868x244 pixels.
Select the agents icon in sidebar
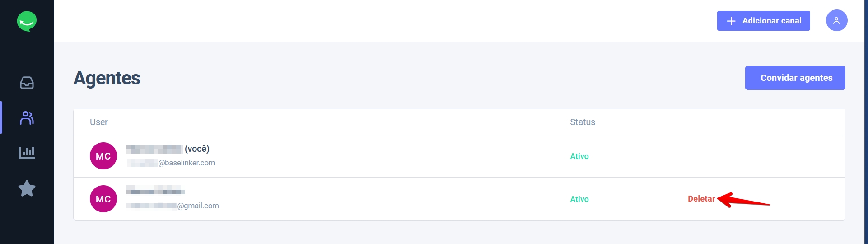point(27,118)
